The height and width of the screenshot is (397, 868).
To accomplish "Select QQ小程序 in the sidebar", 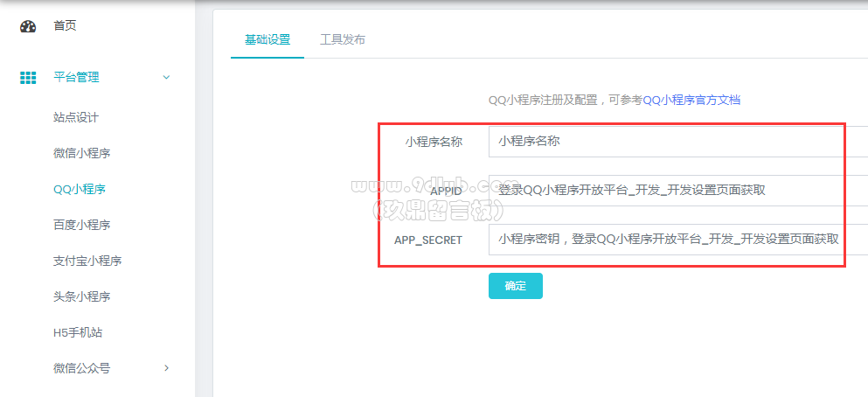I will pos(80,190).
